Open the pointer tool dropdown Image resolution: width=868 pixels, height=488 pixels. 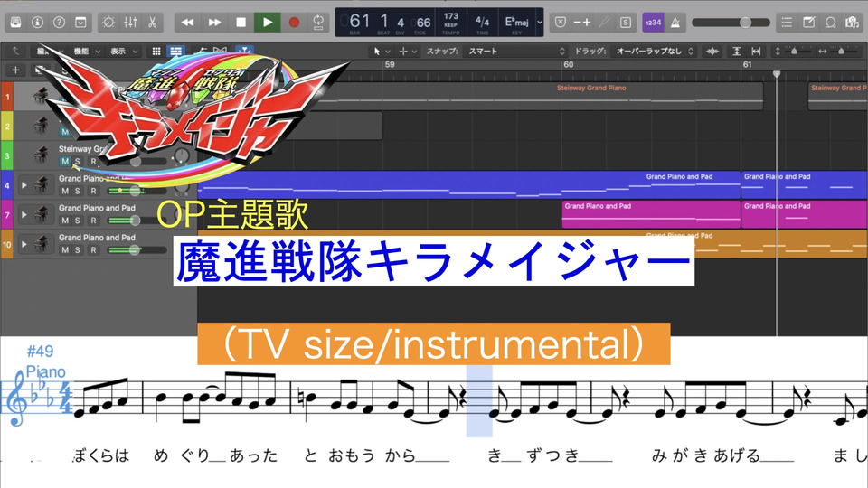tap(382, 51)
